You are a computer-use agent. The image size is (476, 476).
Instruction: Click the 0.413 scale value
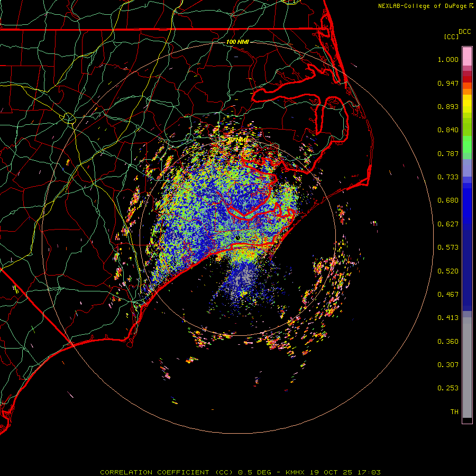point(448,318)
